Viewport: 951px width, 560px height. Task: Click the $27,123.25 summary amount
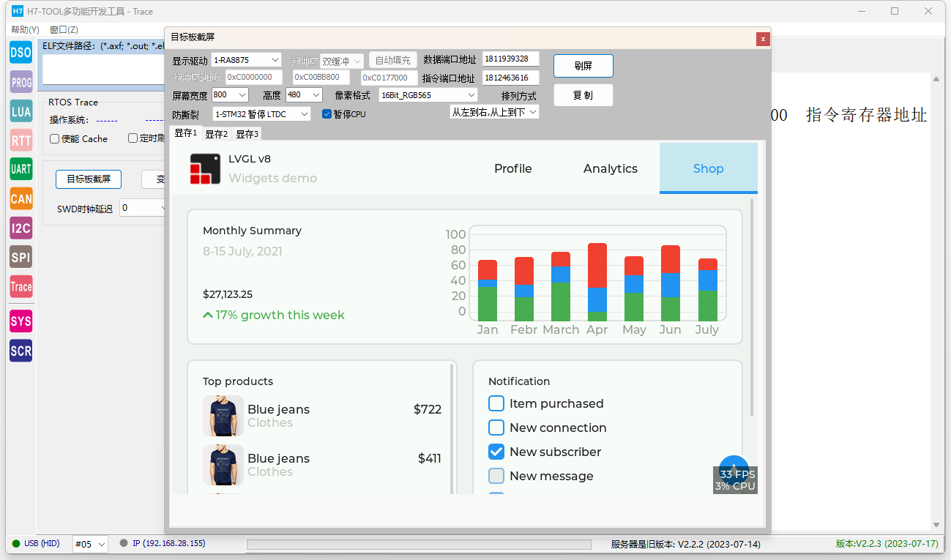coord(228,294)
